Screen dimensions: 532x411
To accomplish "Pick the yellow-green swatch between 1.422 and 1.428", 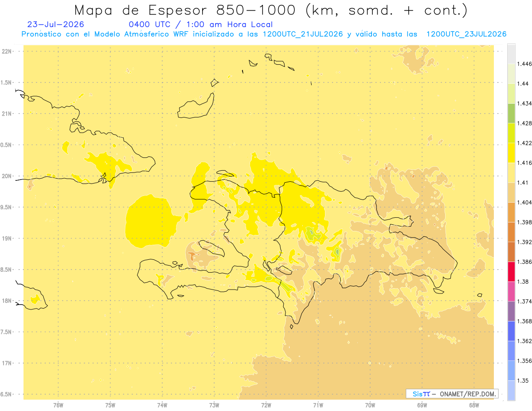I will tap(511, 133).
